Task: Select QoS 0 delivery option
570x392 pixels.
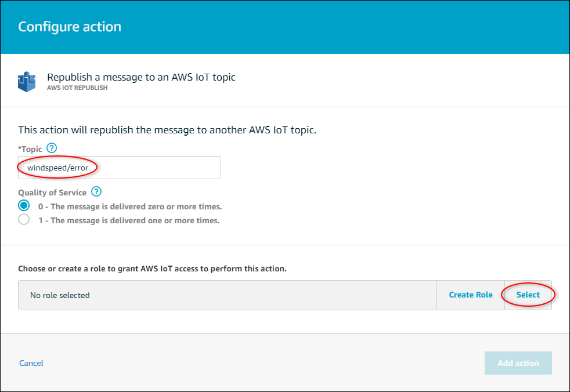Action: point(23,205)
